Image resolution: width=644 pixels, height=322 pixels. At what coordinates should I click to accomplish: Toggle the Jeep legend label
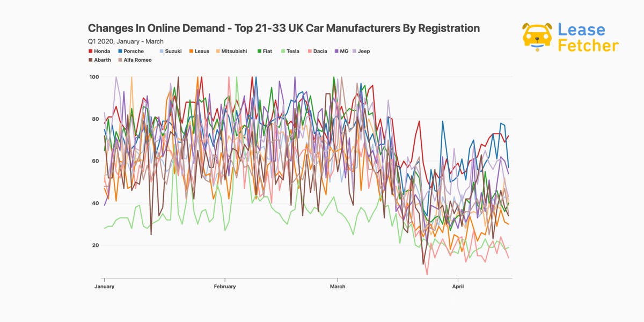(x=364, y=52)
